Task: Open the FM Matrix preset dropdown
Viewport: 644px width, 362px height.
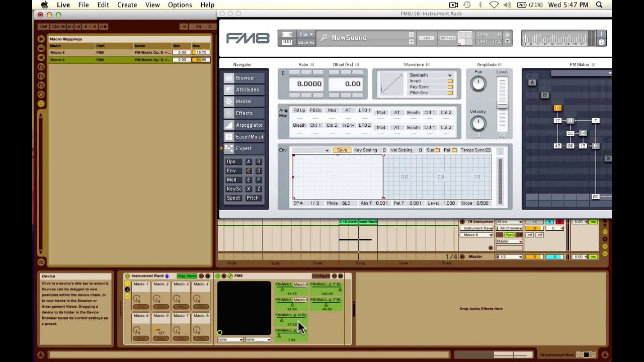Action: pyautogui.click(x=581, y=73)
